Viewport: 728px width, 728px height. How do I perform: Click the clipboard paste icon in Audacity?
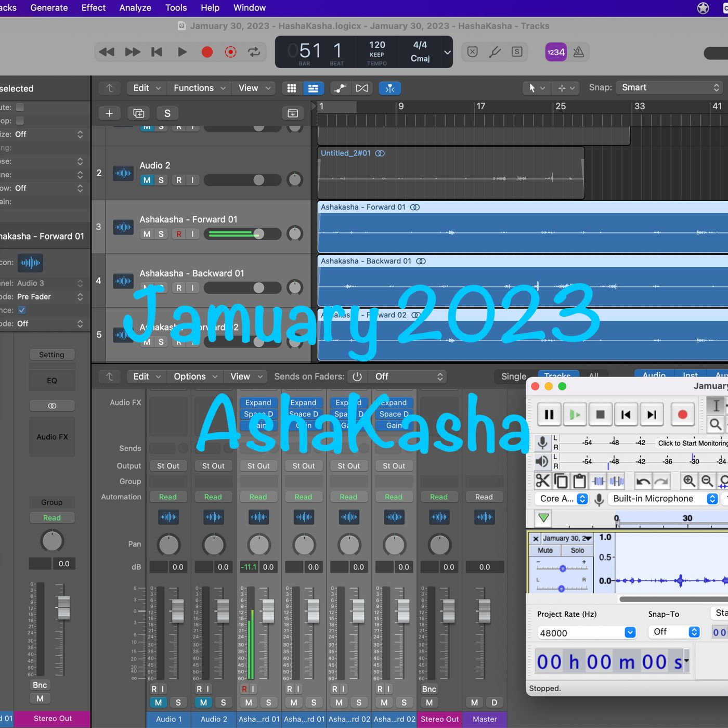(x=579, y=481)
